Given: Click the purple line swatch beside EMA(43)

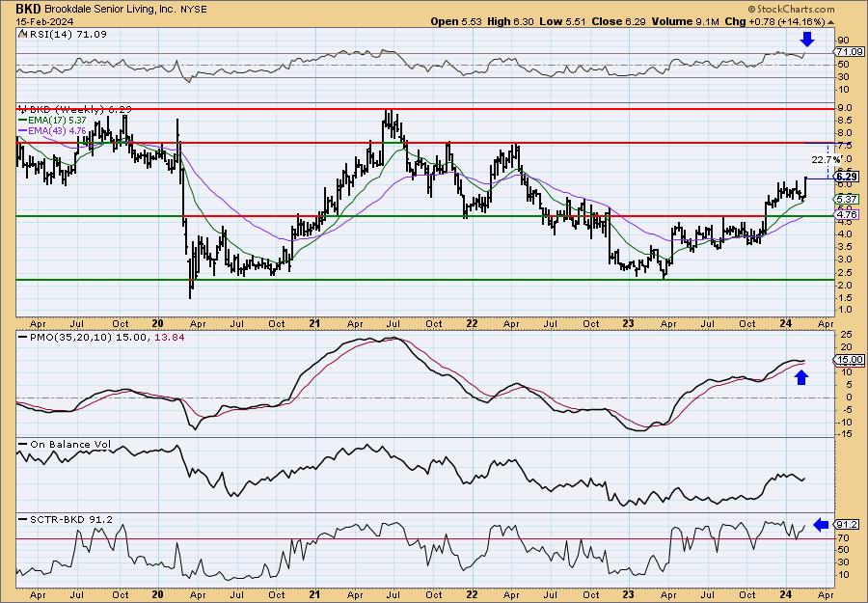Looking at the screenshot, I should point(23,130).
